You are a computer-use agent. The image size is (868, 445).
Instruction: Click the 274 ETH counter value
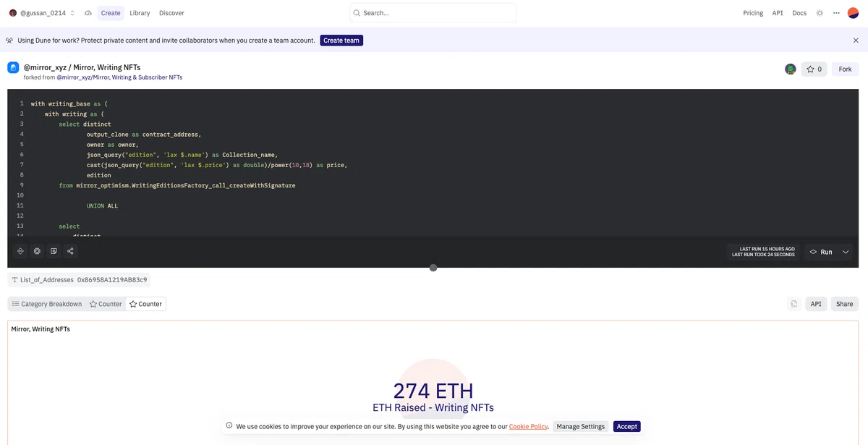(x=433, y=390)
